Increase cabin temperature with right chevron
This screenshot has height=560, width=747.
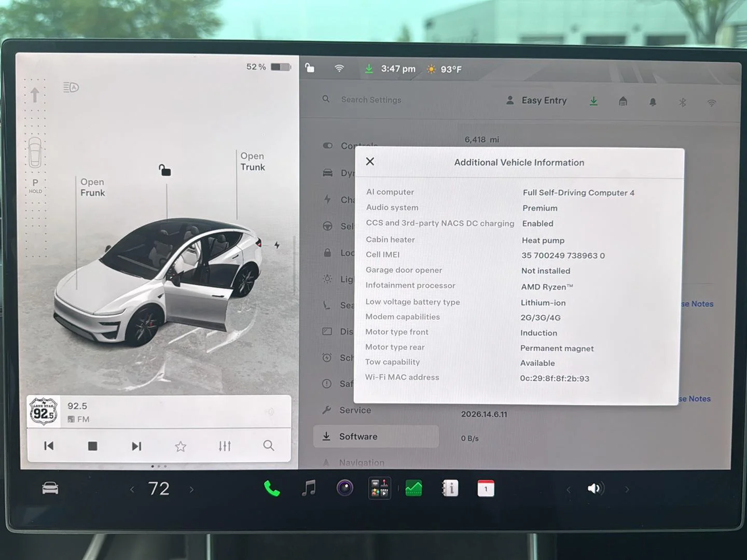(191, 489)
